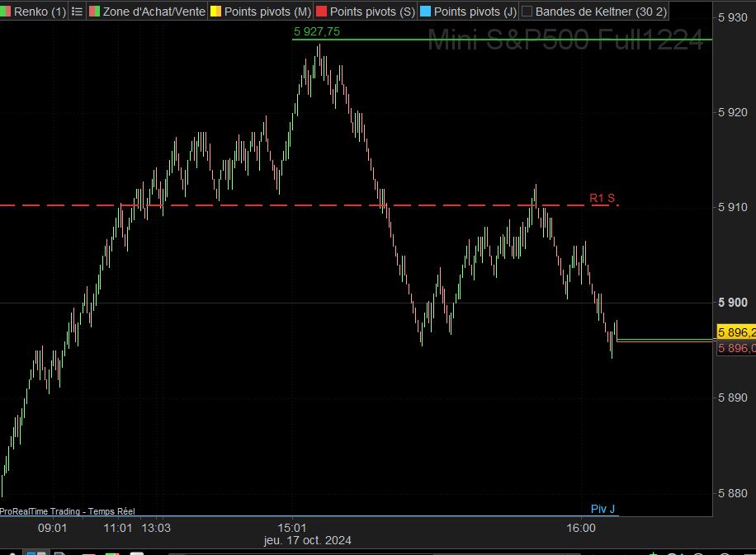Click the 5 910 price axis label
756x555 pixels.
click(x=732, y=207)
